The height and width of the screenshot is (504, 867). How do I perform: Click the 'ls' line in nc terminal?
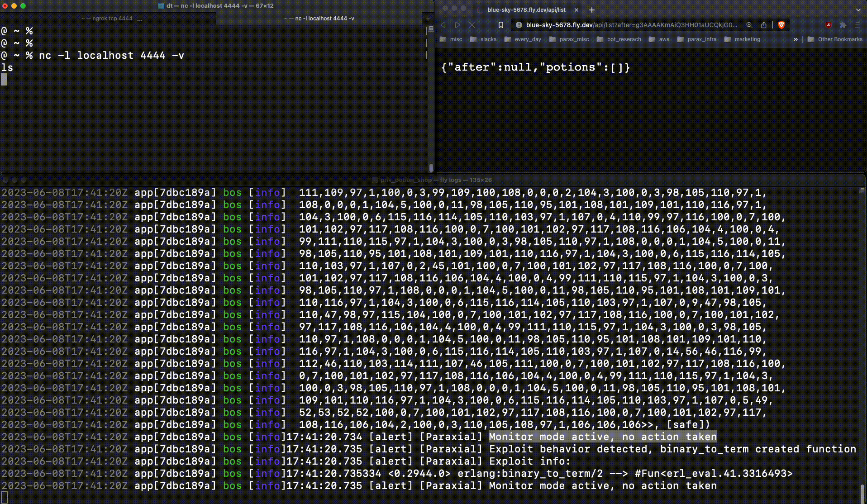click(x=7, y=68)
